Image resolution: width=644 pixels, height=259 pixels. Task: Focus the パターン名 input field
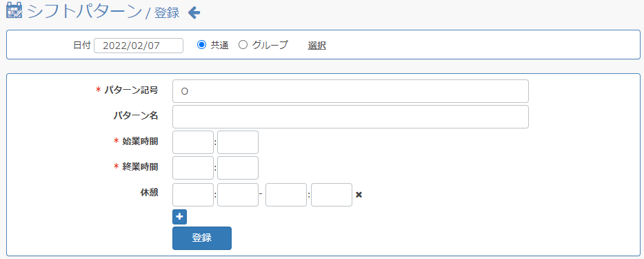pyautogui.click(x=350, y=117)
